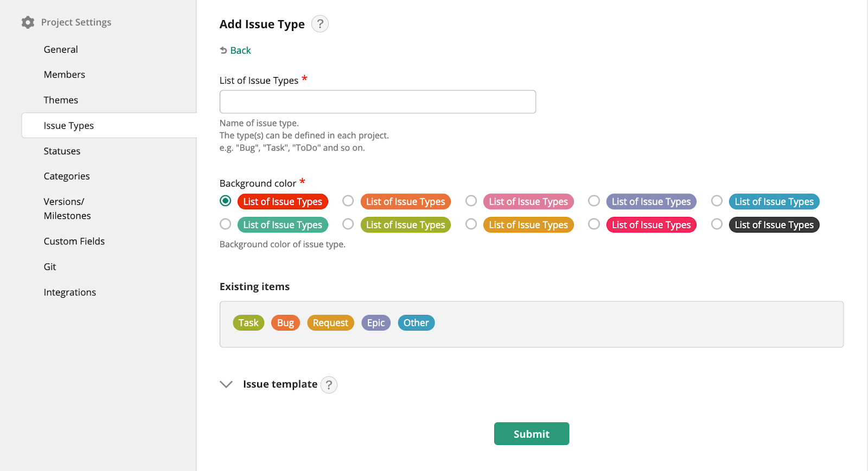Open the Statuses settings page
868x471 pixels.
coord(62,151)
